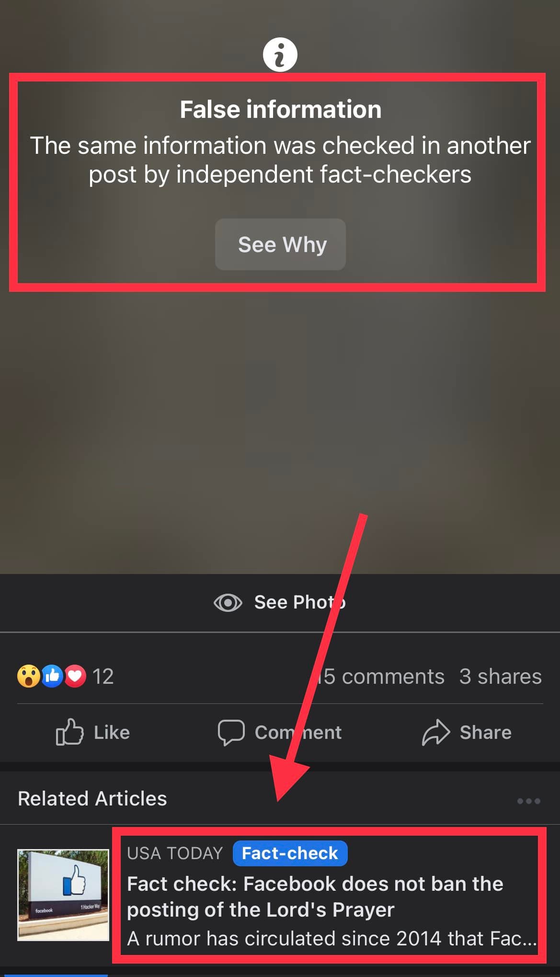Screen dimensions: 560x977
Task: Tap the Comment speech bubble icon
Action: point(231,732)
